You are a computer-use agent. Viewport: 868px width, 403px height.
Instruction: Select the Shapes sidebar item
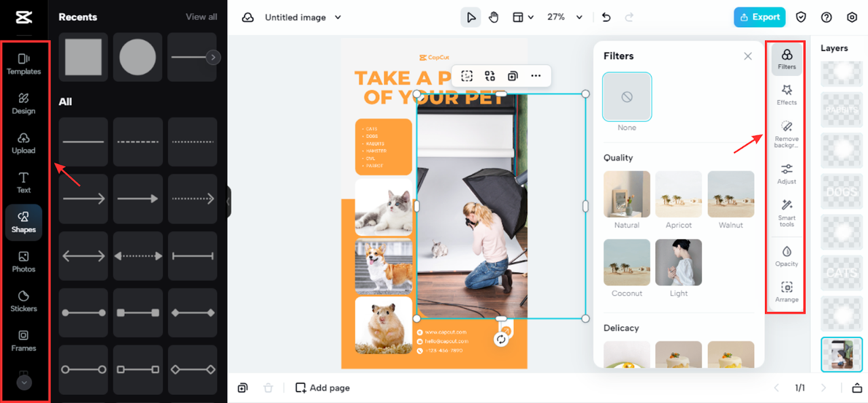24,222
